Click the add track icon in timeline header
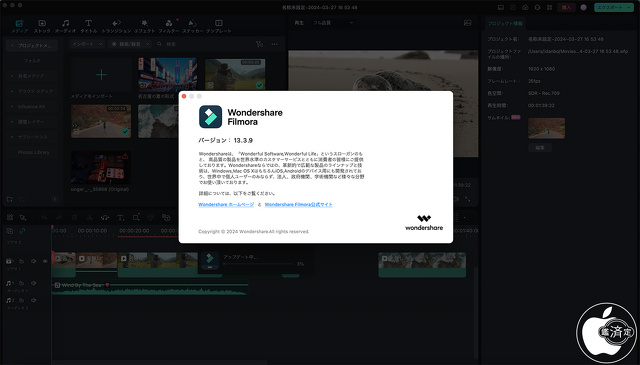The width and height of the screenshot is (640, 365). click(x=10, y=231)
